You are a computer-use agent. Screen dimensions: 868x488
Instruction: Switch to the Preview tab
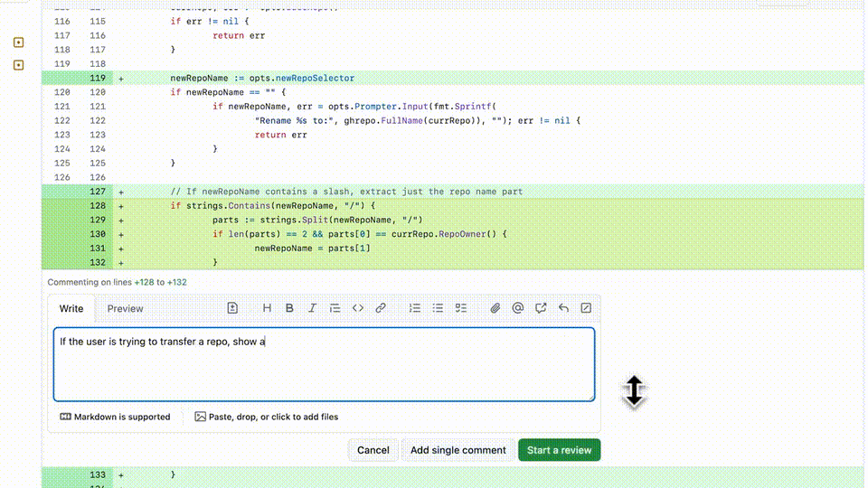(125, 309)
